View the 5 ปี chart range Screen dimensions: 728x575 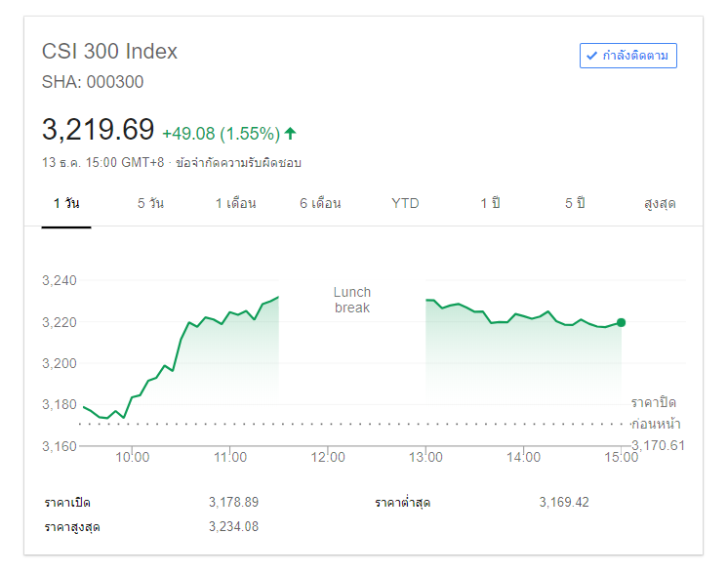pos(575,203)
